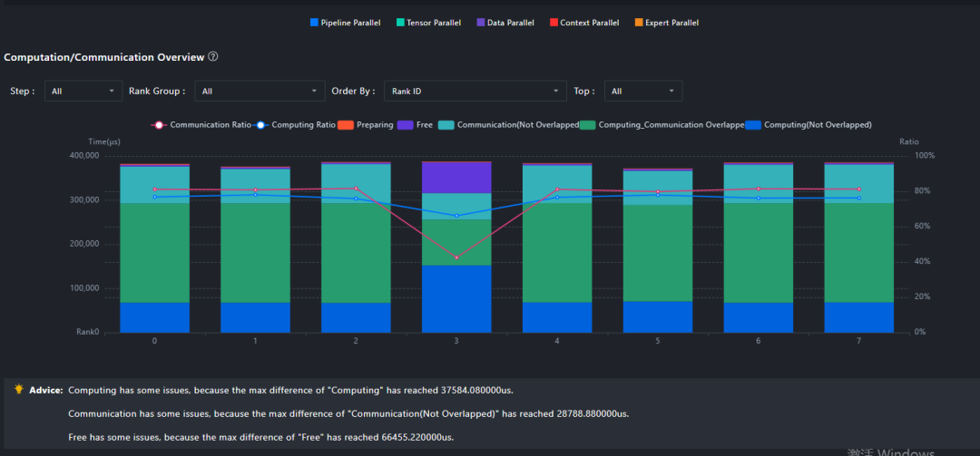Click the help icon beside Computation/Communication Overview
The image size is (980, 456).
point(213,57)
